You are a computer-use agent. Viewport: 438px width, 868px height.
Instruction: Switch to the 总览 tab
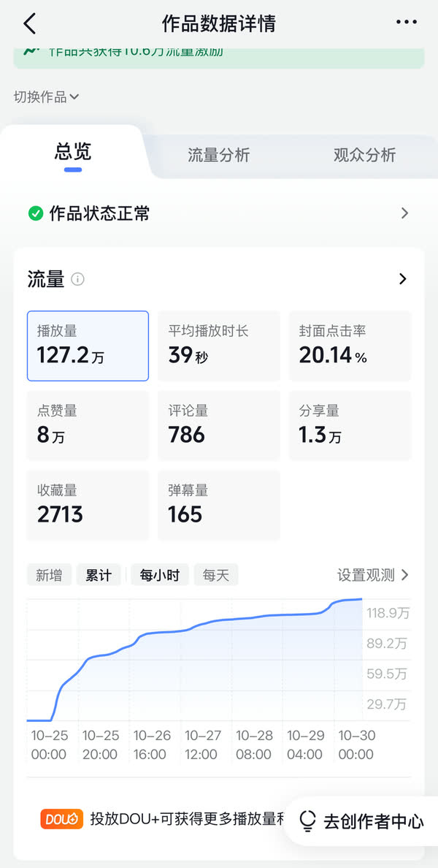(x=73, y=152)
